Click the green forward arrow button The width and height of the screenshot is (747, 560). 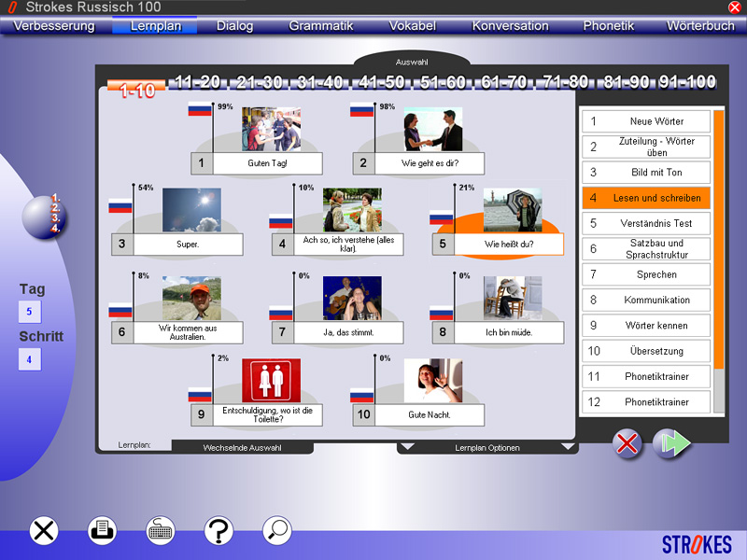point(670,444)
